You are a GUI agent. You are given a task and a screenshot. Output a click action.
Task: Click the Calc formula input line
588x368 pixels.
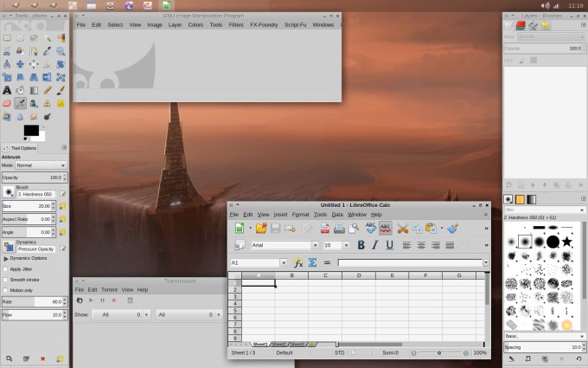point(411,262)
